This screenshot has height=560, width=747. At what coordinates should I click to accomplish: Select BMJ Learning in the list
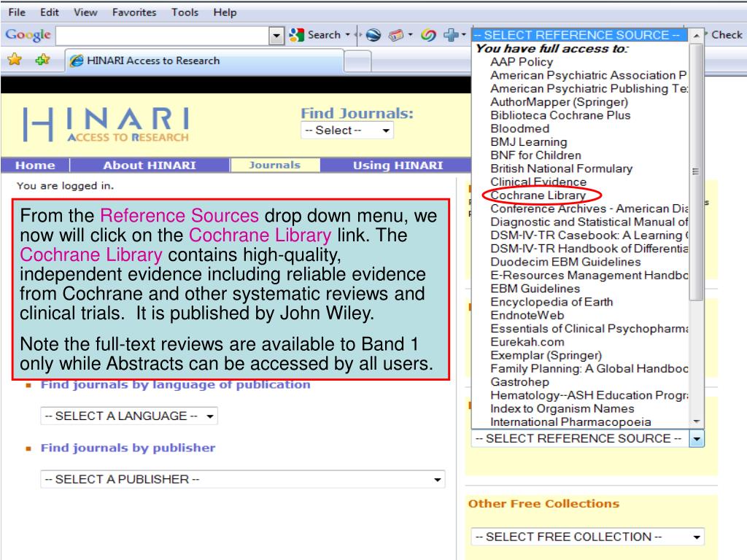point(529,142)
